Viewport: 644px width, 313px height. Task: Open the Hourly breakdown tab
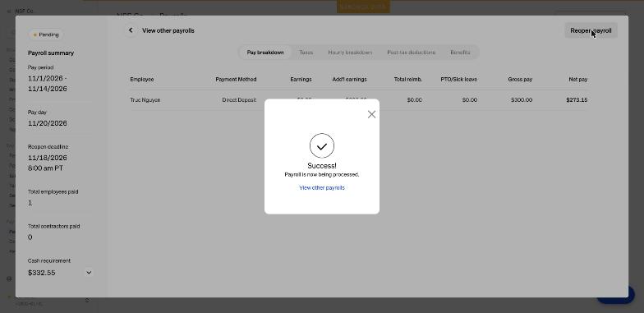pos(350,53)
